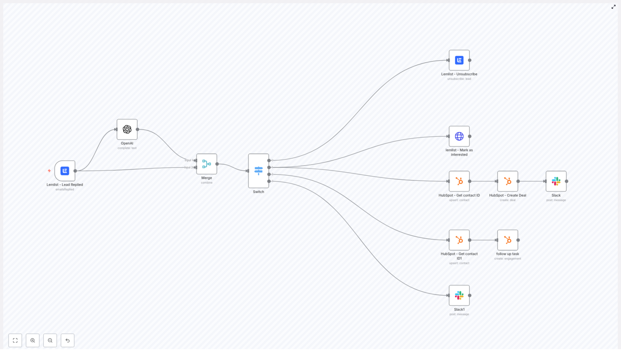Open the Merge combine node
621x364 pixels.
206,164
